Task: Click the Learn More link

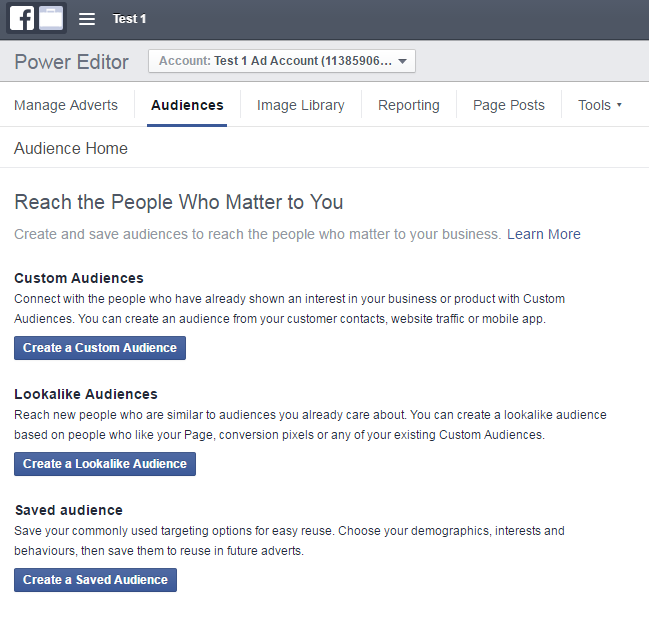Action: point(543,234)
